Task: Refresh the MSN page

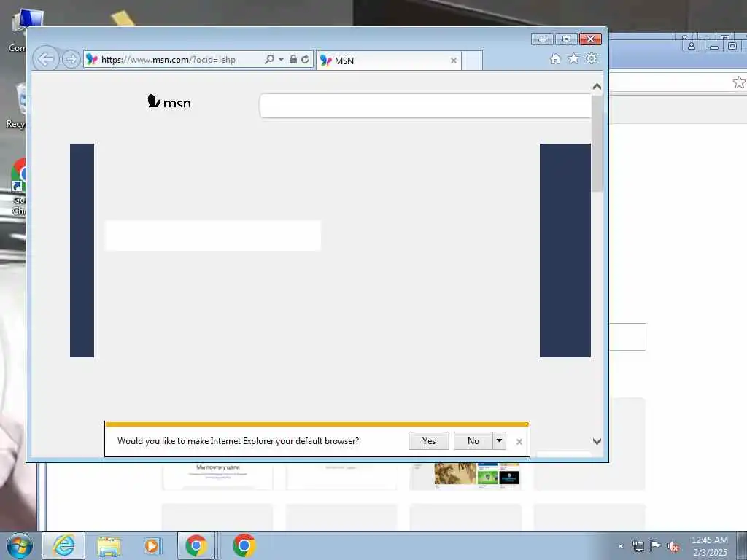Action: tap(305, 59)
